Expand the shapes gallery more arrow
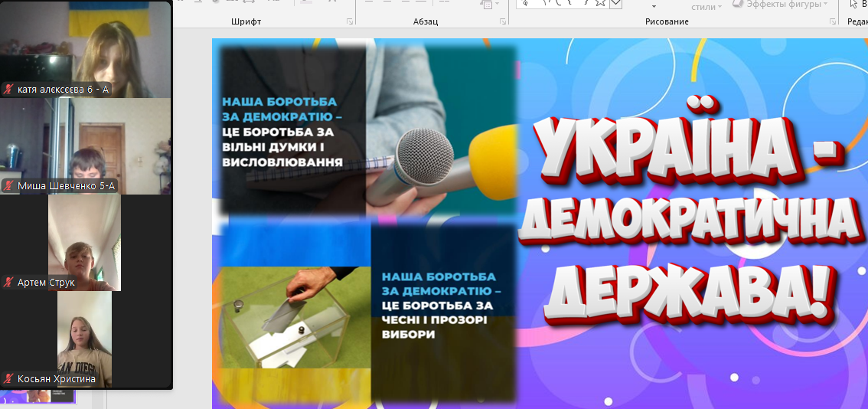 [x=615, y=3]
